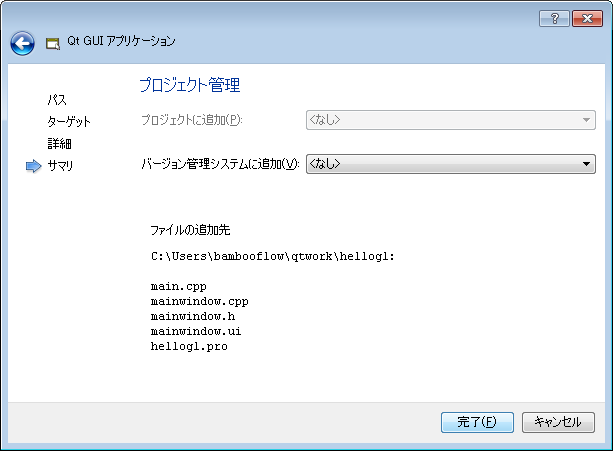Viewport: 613px width, 451px height.
Task: Close the wizard with the red X
Action: click(587, 18)
